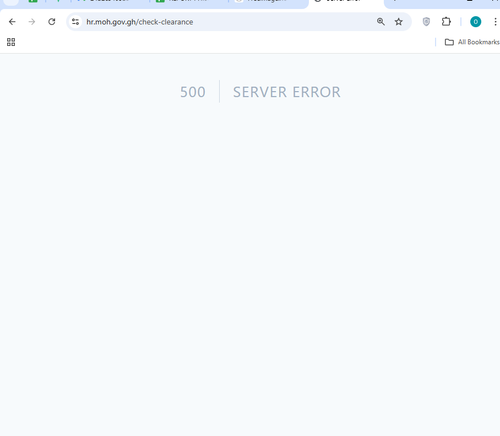The width and height of the screenshot is (500, 436).
Task: Open the zoom magnifier in address bar
Action: tap(381, 22)
